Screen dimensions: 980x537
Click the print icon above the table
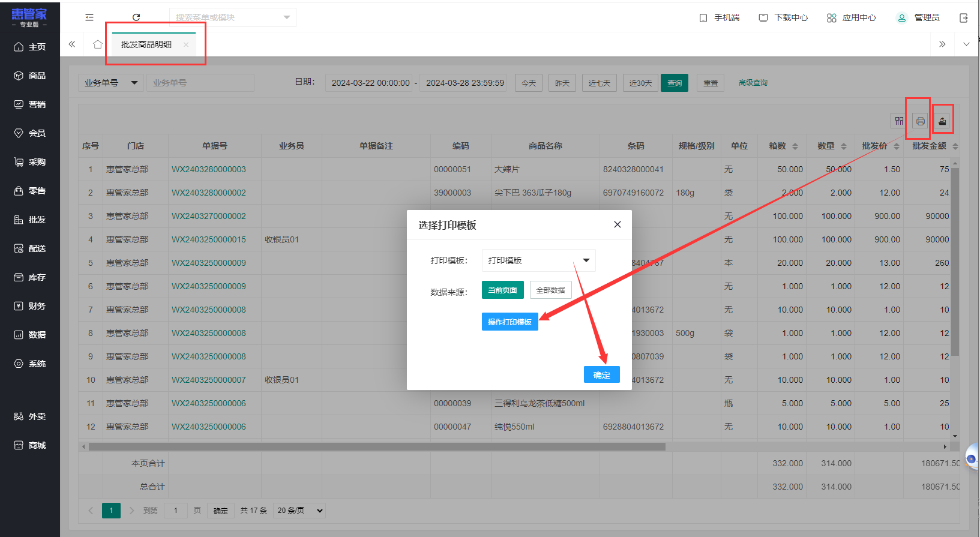tap(920, 121)
